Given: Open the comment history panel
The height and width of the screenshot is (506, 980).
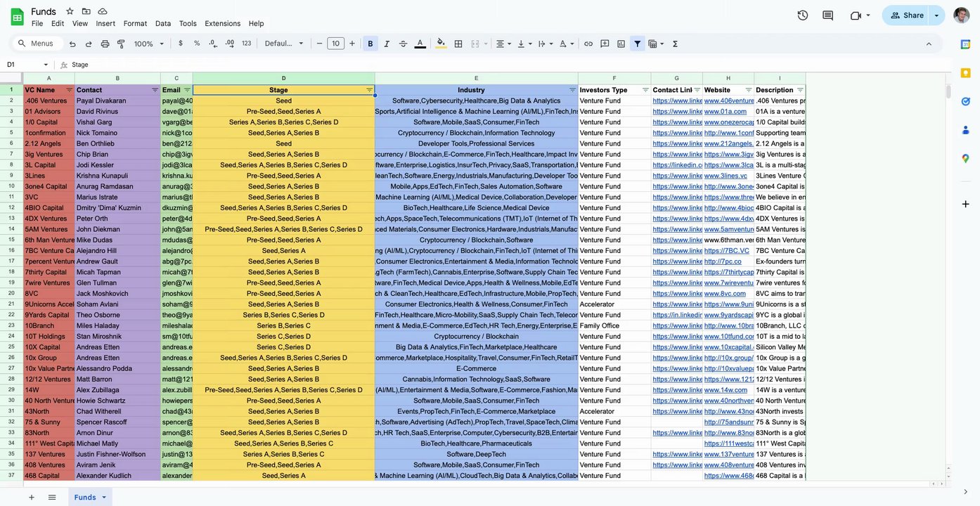Looking at the screenshot, I should click(x=827, y=15).
